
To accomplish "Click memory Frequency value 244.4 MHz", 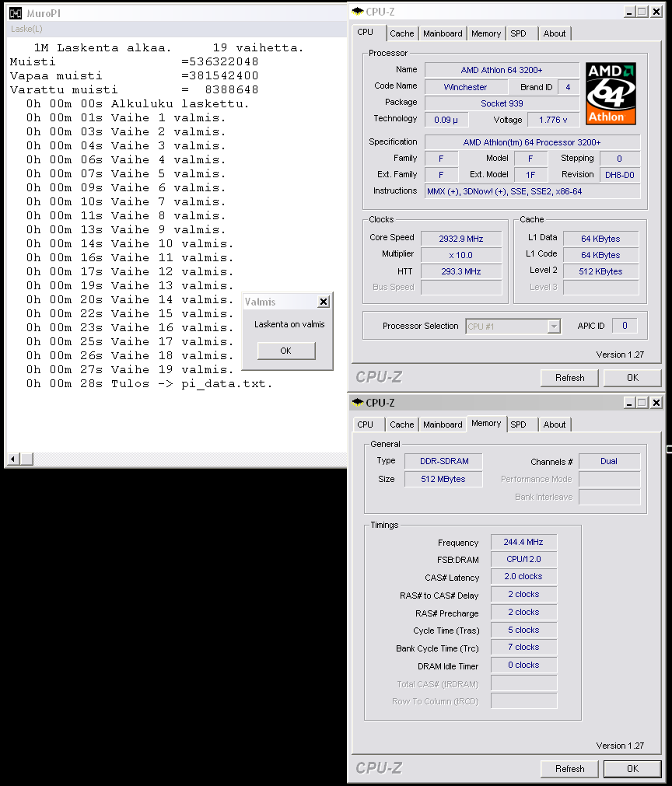I will [x=524, y=543].
